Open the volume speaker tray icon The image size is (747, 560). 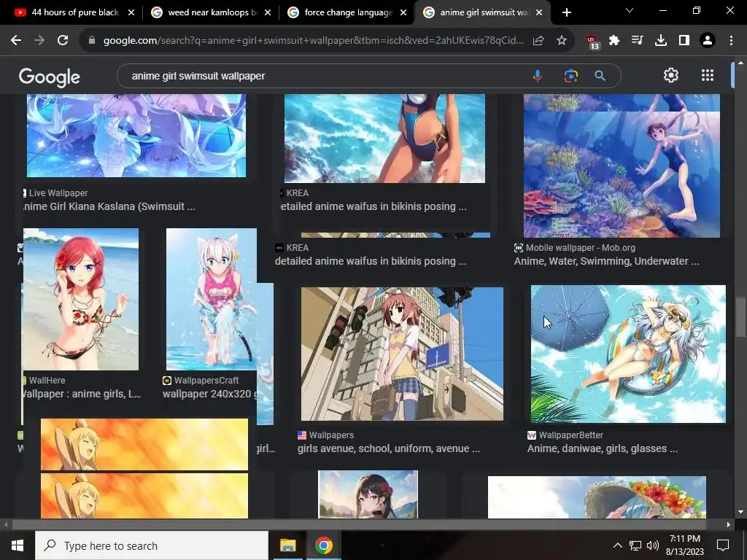(653, 545)
